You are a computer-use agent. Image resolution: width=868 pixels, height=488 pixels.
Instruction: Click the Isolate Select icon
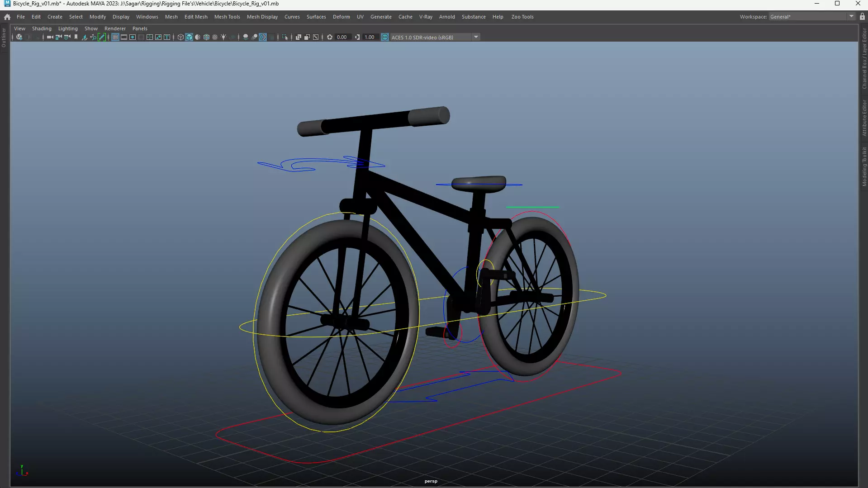(x=285, y=37)
